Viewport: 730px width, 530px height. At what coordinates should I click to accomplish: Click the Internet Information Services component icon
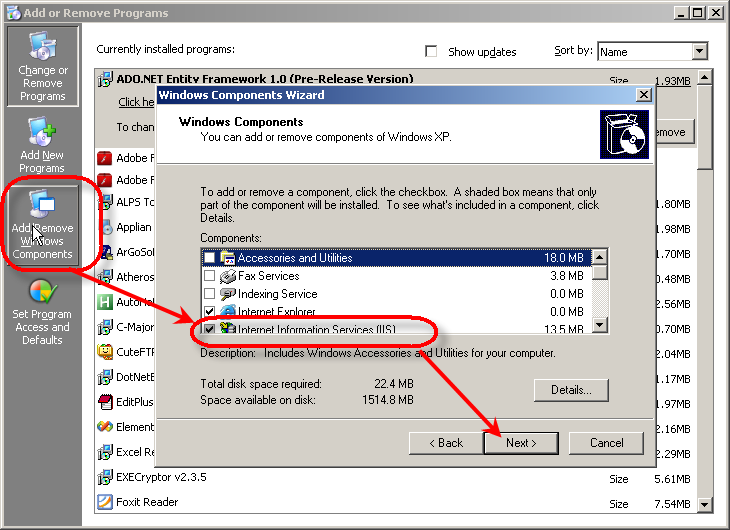click(x=228, y=327)
